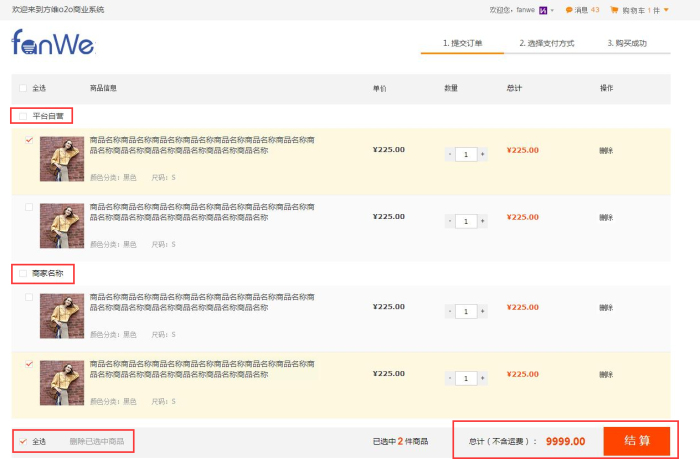Click 删除 for unchecked 商家名称 product
Viewport: 700px width, 459px height.
tap(606, 308)
